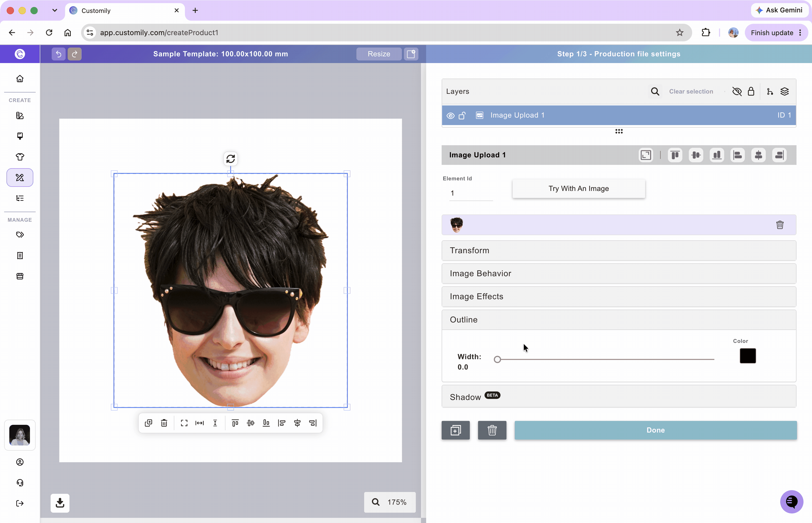Fit image to canvas with the fullscreen icon
This screenshot has width=812, height=523.
click(x=184, y=423)
